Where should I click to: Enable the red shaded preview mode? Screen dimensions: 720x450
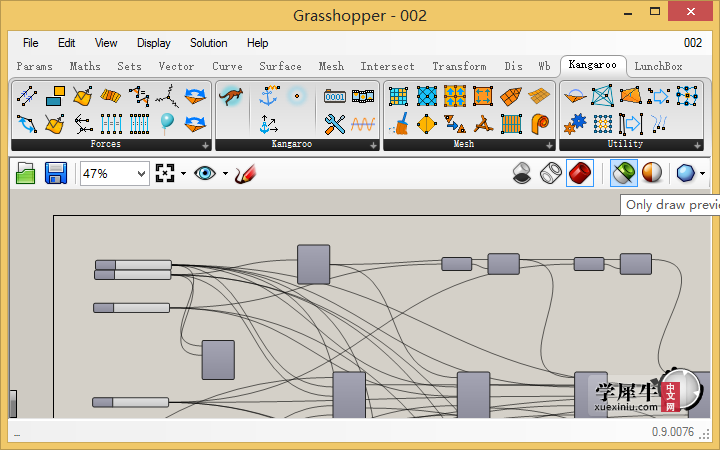[580, 173]
